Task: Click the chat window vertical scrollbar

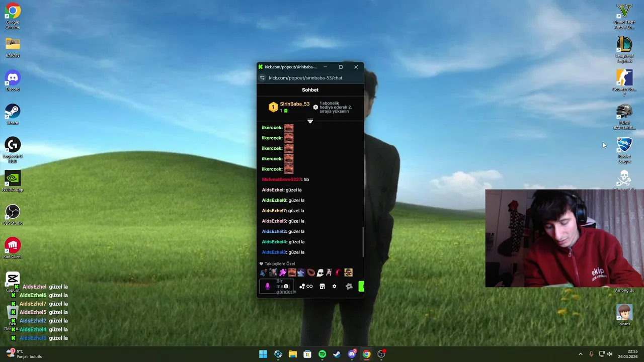Action: point(363,241)
